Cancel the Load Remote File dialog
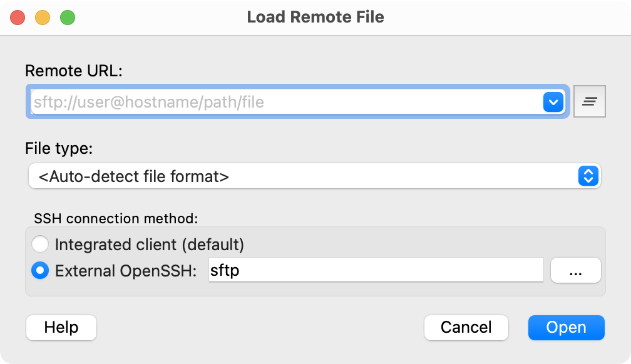 (466, 327)
